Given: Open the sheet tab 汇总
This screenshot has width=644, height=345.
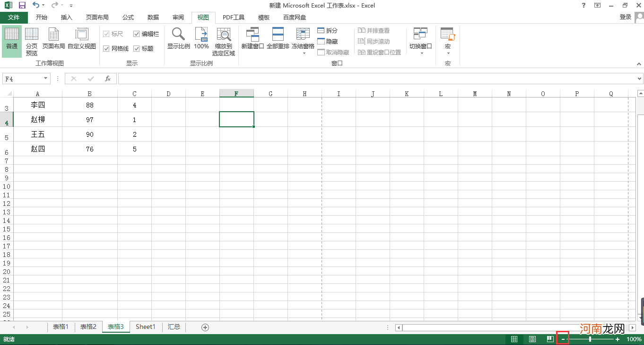Looking at the screenshot, I should (174, 327).
